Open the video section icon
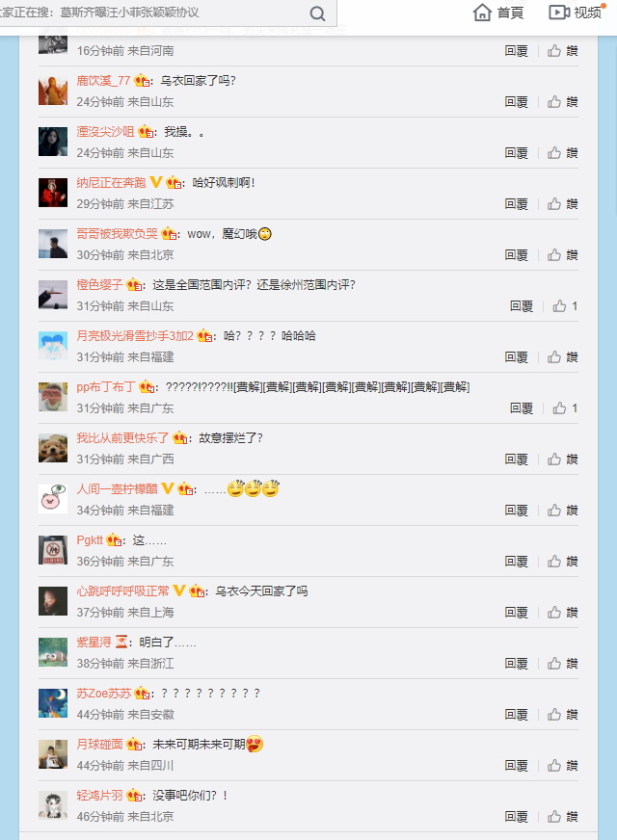The image size is (617, 840). tap(559, 13)
